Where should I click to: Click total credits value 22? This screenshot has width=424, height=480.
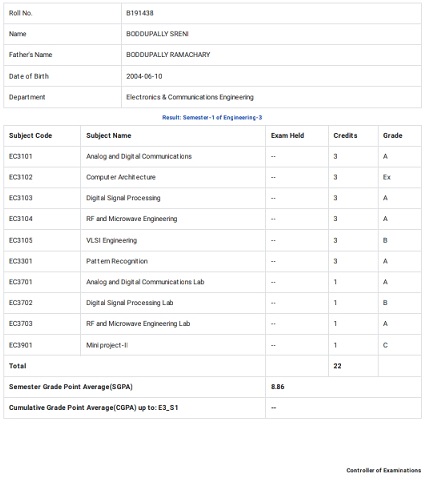coord(337,366)
